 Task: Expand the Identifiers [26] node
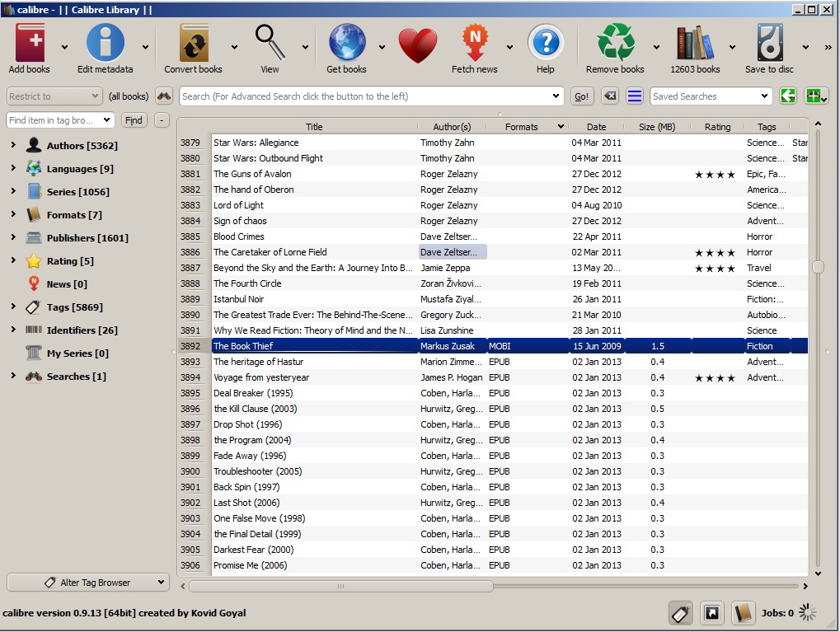[x=13, y=329]
